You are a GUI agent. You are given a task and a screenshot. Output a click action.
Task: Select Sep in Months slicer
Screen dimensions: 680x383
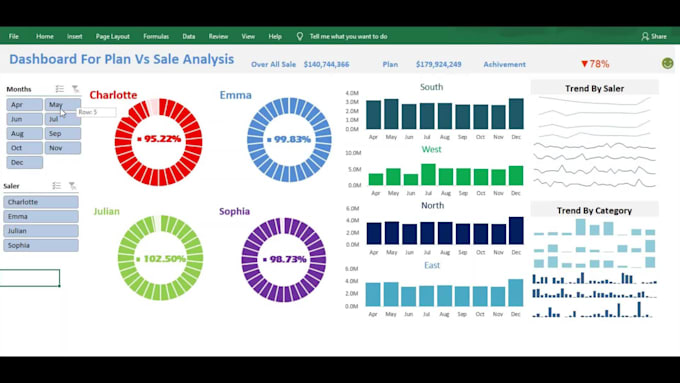62,133
